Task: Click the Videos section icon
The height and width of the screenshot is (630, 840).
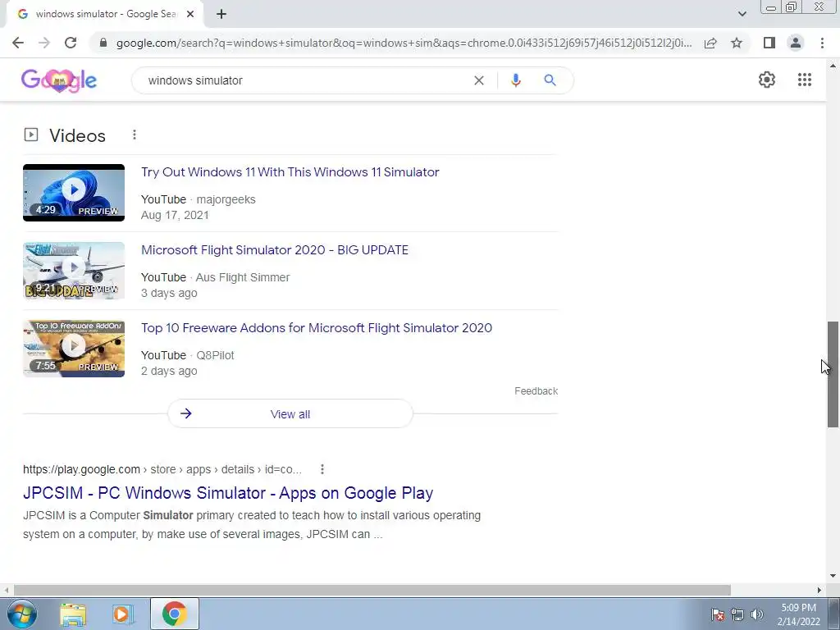Action: click(x=31, y=135)
